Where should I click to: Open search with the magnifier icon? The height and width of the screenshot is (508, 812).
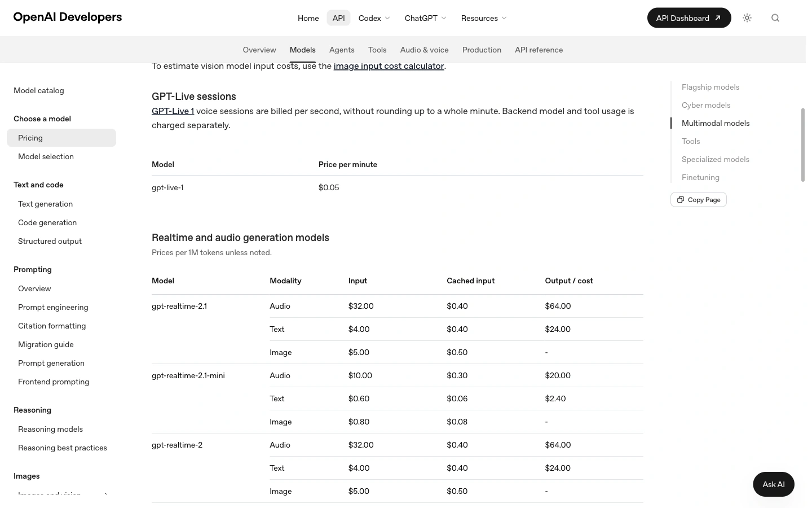pos(775,18)
